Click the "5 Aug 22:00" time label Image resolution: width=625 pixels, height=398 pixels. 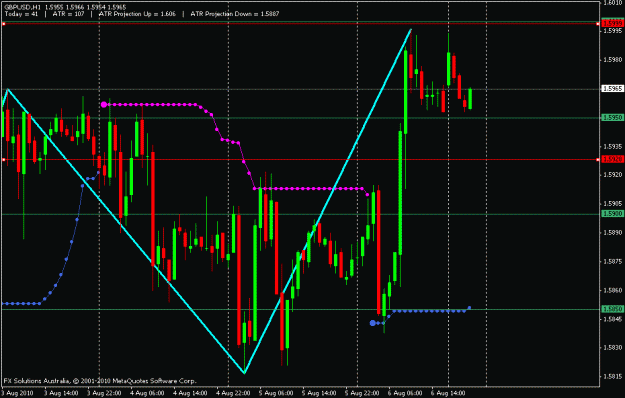coord(362,393)
